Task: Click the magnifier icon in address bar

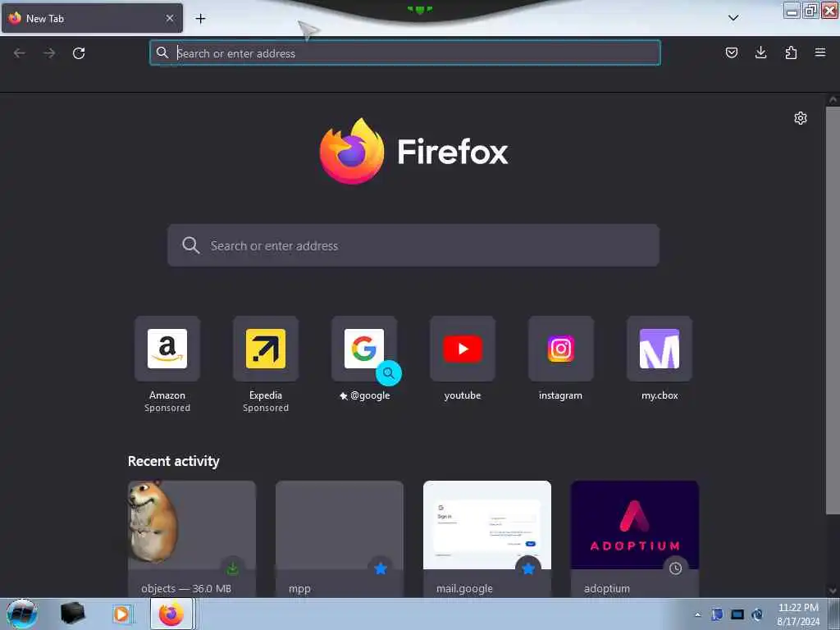Action: pos(162,52)
